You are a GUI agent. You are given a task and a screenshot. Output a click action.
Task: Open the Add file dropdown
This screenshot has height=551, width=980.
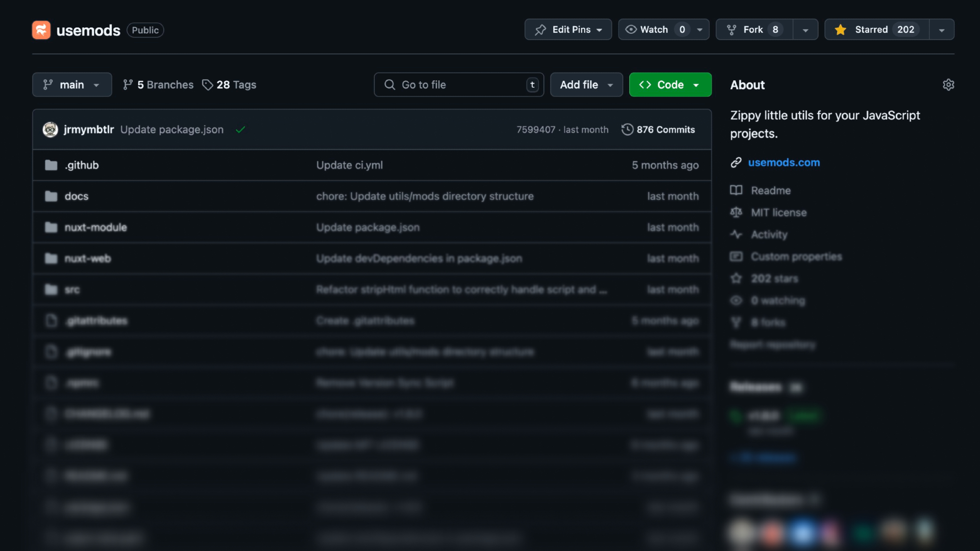tap(586, 85)
